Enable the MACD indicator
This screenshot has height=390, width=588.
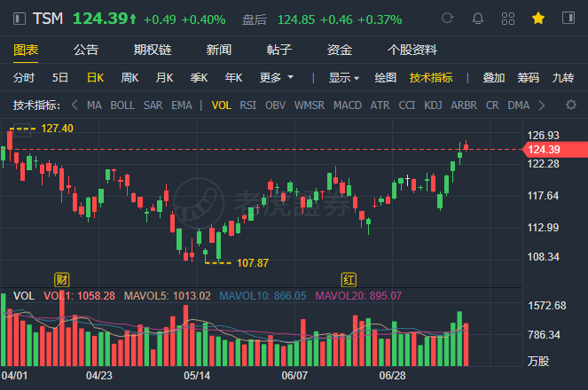348,105
